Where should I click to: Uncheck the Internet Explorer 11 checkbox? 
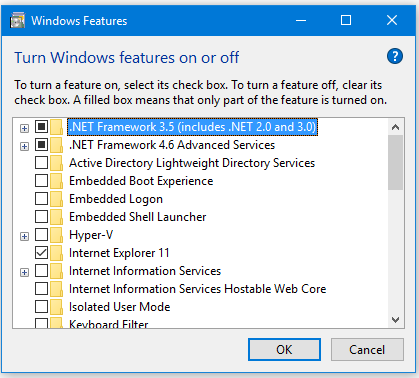41,253
